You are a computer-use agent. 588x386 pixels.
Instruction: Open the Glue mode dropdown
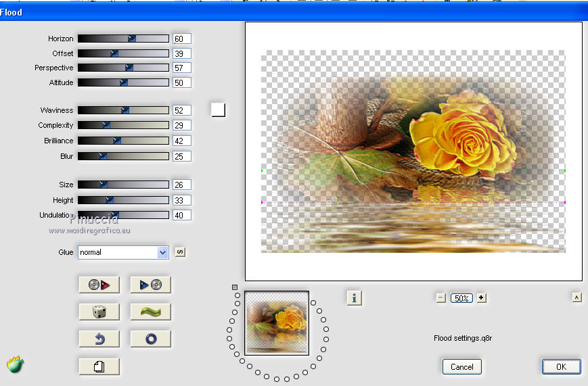pyautogui.click(x=123, y=252)
